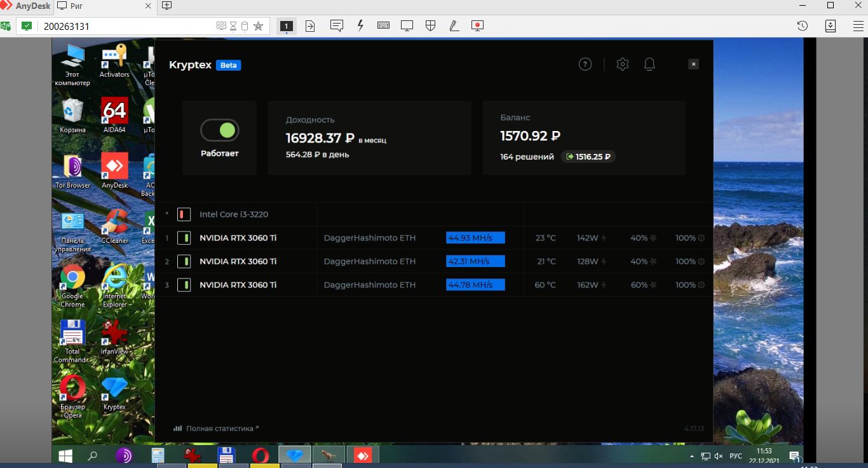This screenshot has width=868, height=468.
Task: Open Панель управления desktop icon
Action: 72,231
